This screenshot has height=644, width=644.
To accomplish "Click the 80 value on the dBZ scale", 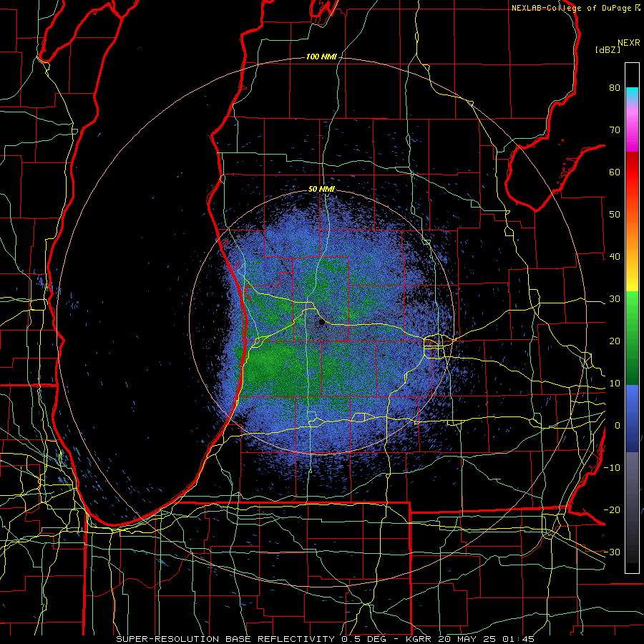I will [615, 88].
